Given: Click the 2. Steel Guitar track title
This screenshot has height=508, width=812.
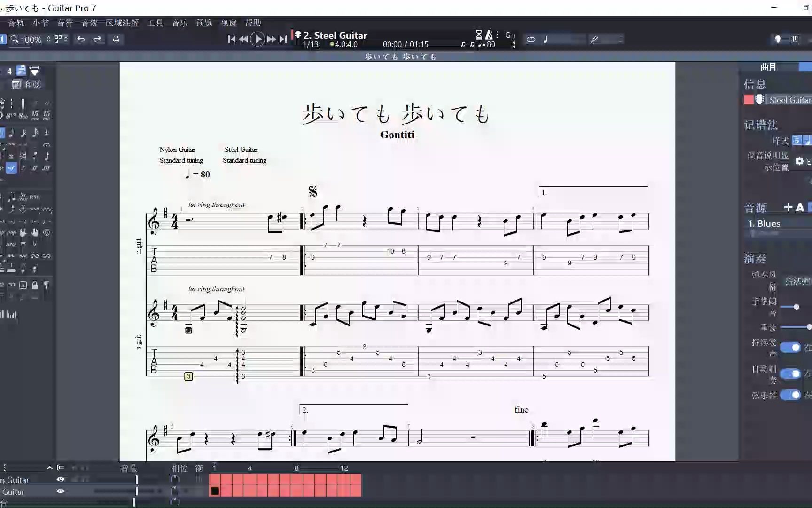Looking at the screenshot, I should pyautogui.click(x=335, y=35).
